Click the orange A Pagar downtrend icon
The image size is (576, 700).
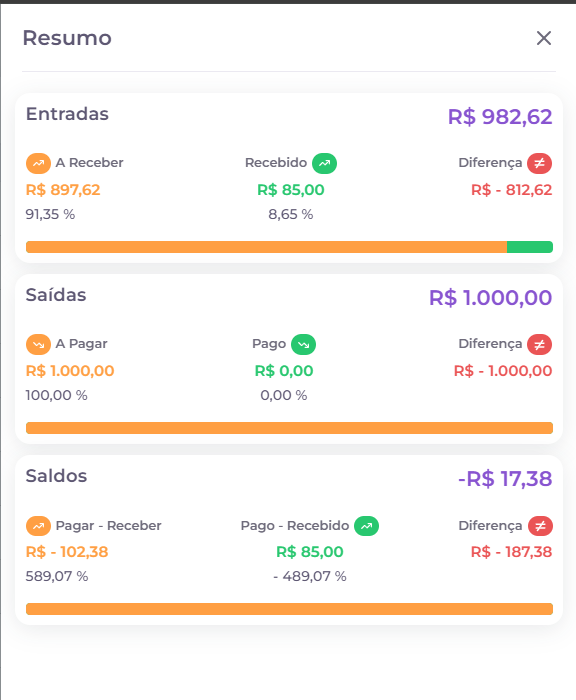coord(38,344)
